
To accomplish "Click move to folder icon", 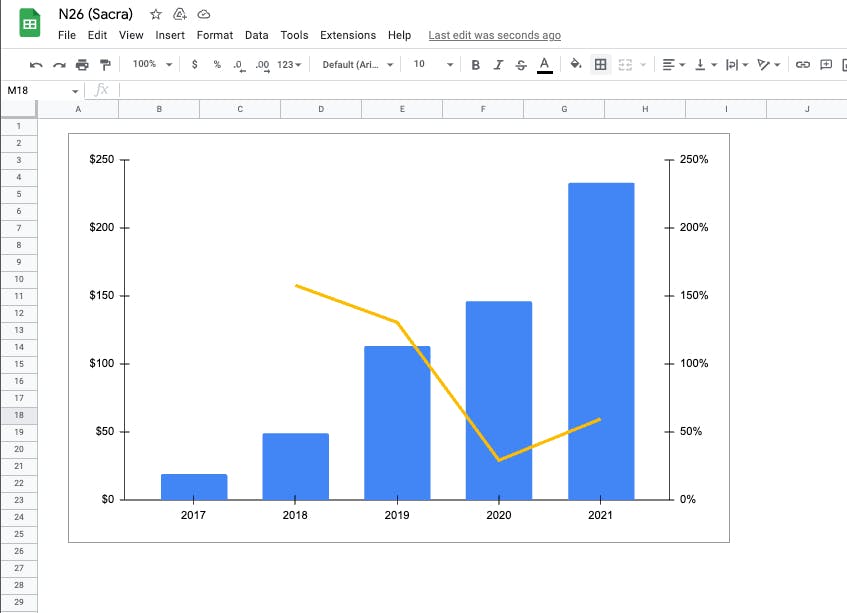I will (x=179, y=14).
